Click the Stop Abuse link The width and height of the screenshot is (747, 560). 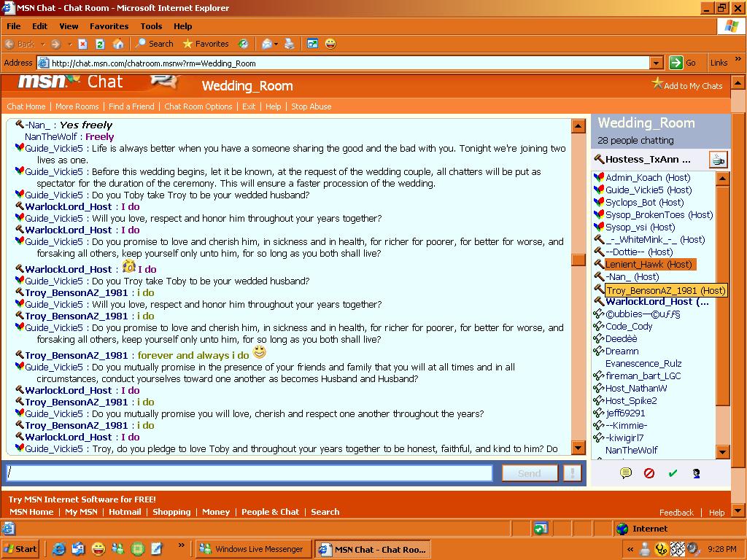(x=311, y=106)
